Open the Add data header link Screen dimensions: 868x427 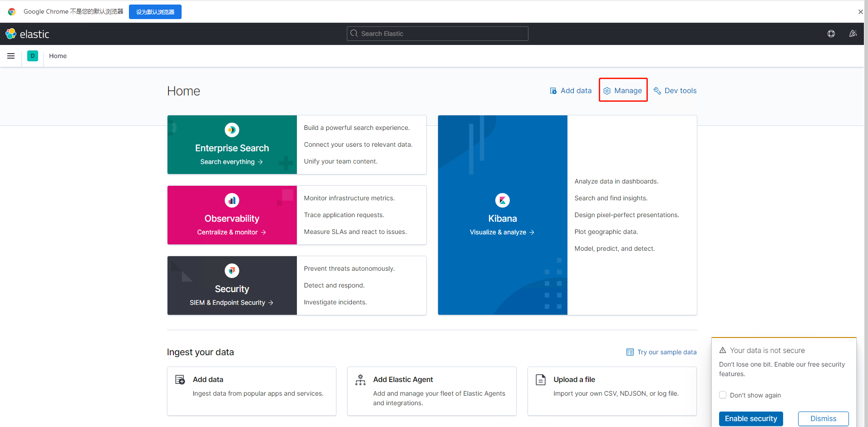[x=571, y=91]
